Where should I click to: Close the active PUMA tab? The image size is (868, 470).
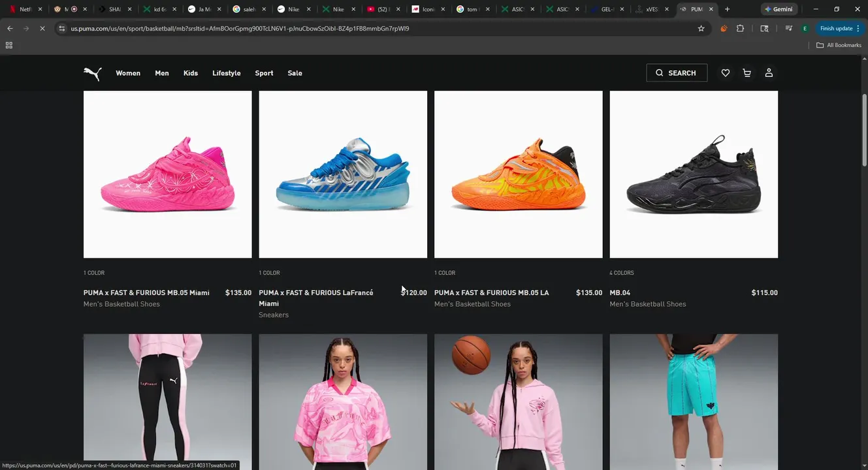click(711, 9)
